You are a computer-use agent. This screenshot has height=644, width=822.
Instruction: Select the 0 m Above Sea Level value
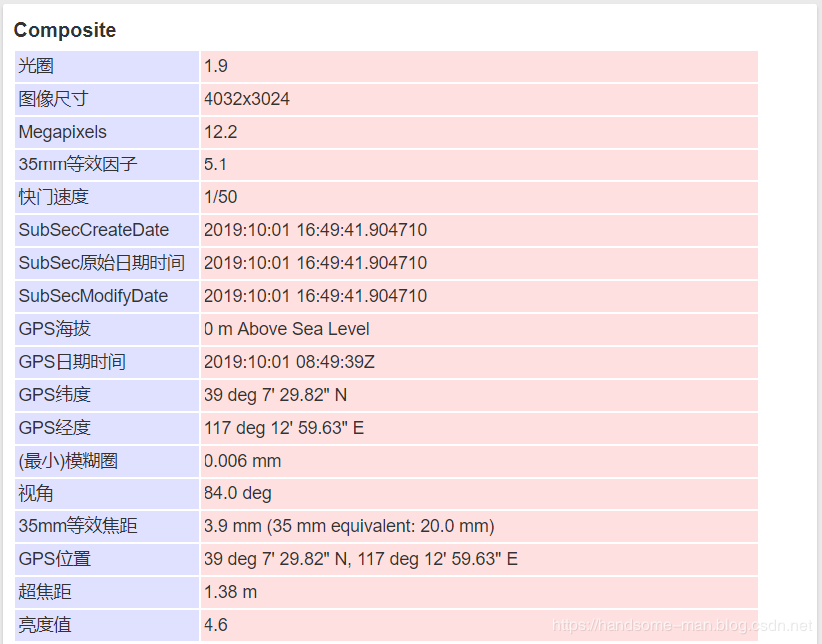click(286, 329)
